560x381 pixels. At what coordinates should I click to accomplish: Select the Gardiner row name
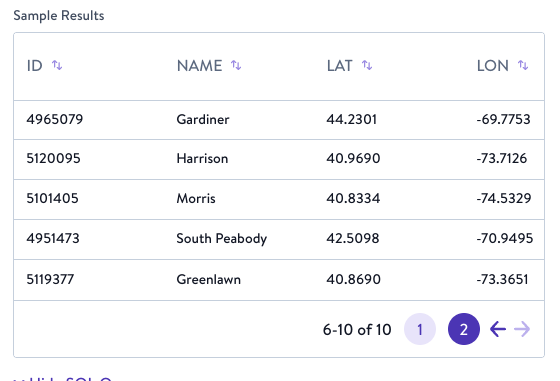pos(203,119)
